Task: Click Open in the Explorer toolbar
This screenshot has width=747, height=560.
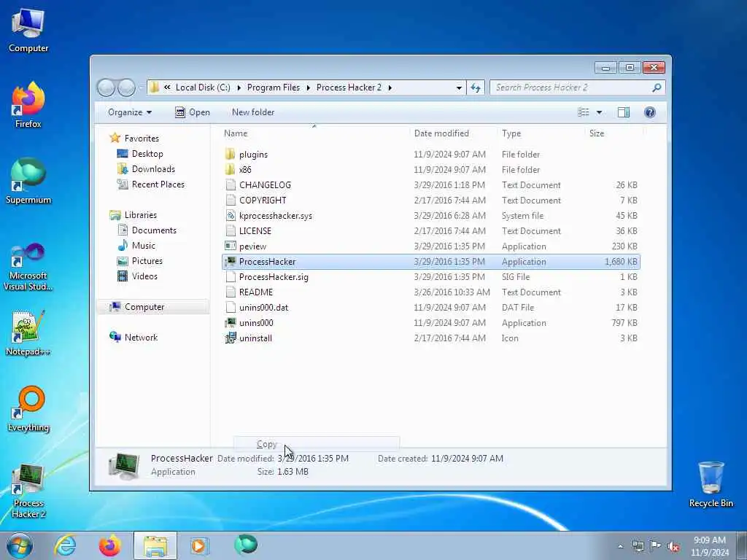Action: [x=193, y=112]
